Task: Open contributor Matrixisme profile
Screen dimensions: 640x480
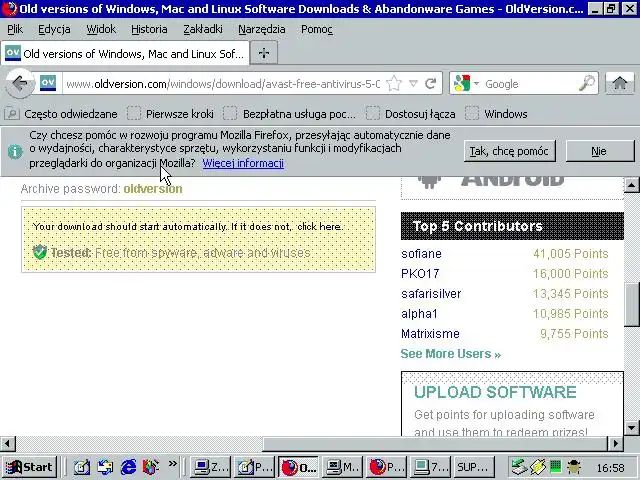Action: pyautogui.click(x=430, y=333)
